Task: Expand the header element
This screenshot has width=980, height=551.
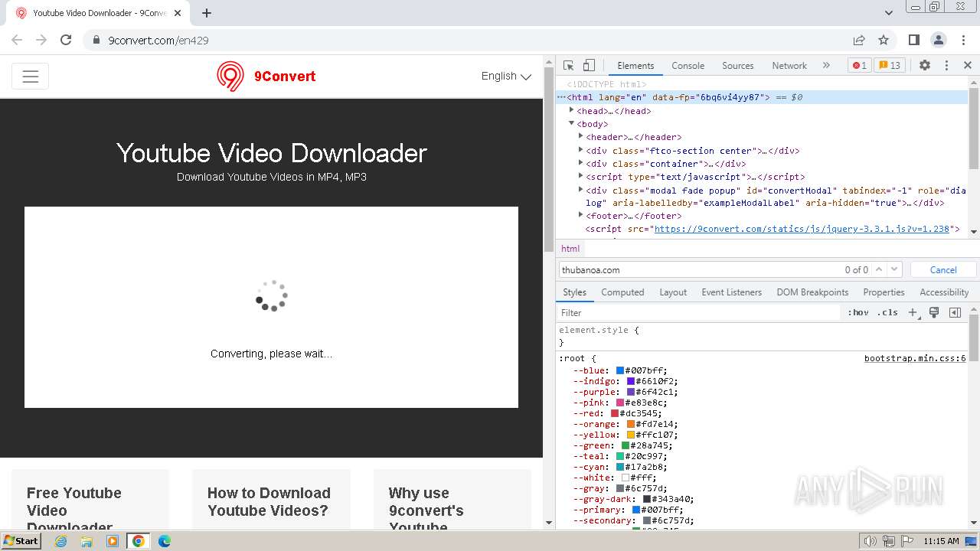Action: pos(580,136)
